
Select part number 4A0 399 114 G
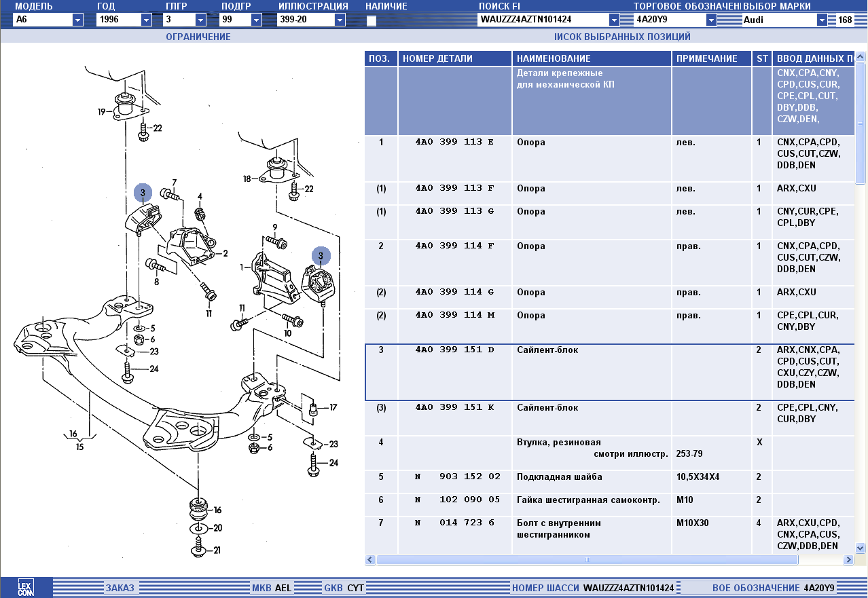pos(454,292)
